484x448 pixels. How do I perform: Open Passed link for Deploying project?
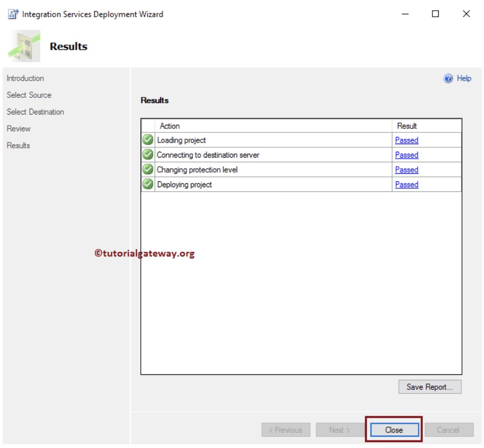click(407, 184)
